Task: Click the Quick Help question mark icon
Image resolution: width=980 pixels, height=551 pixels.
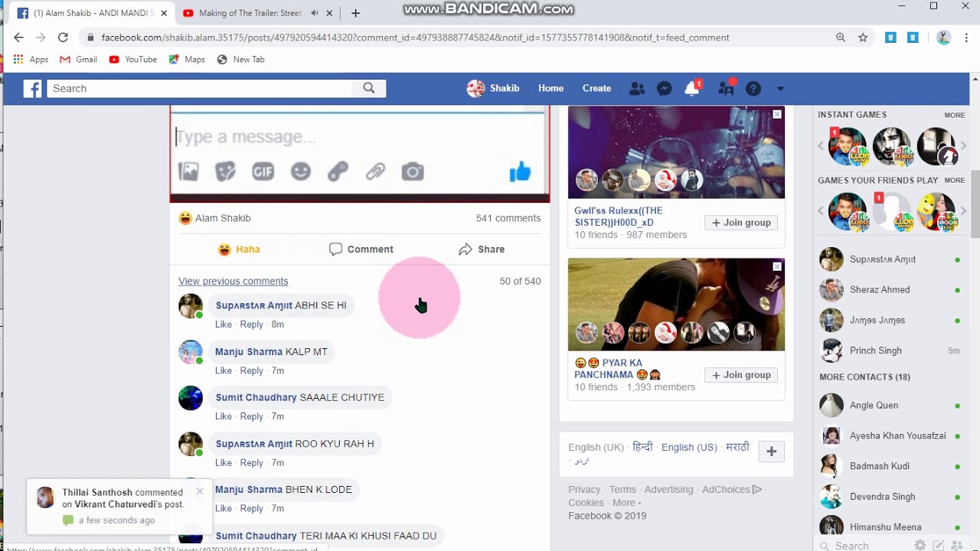Action: click(753, 89)
